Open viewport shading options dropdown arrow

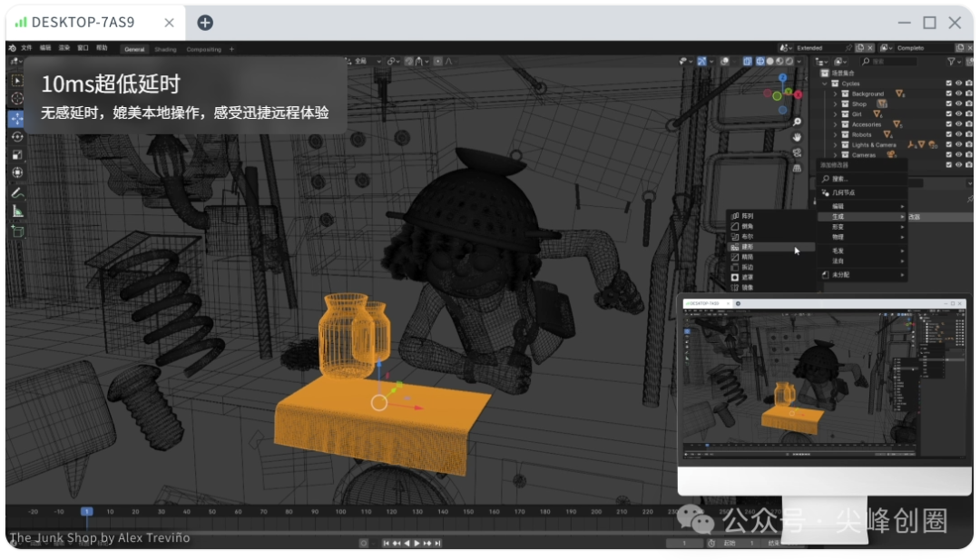coord(799,61)
